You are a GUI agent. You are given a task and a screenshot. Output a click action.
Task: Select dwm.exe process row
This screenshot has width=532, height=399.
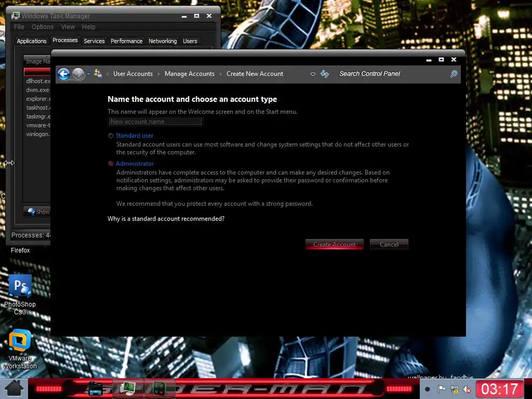37,90
